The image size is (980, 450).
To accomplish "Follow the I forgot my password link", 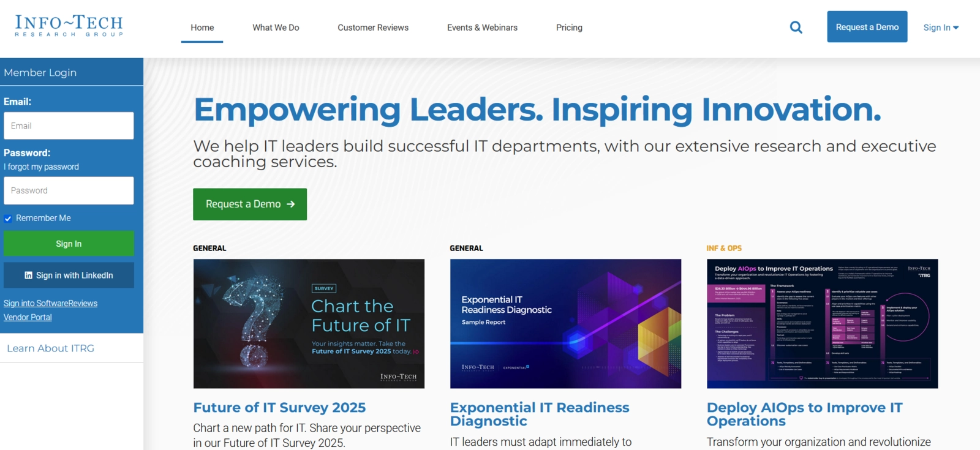I will click(41, 167).
